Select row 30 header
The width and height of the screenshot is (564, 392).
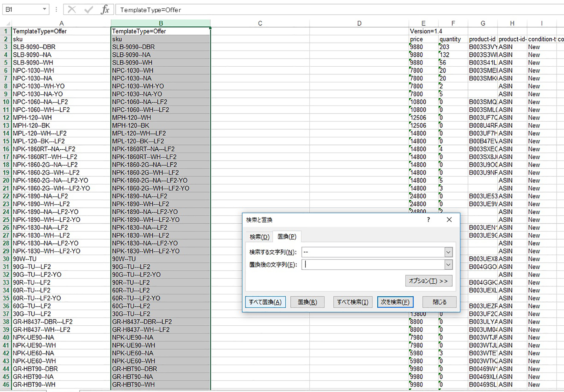(x=6, y=259)
